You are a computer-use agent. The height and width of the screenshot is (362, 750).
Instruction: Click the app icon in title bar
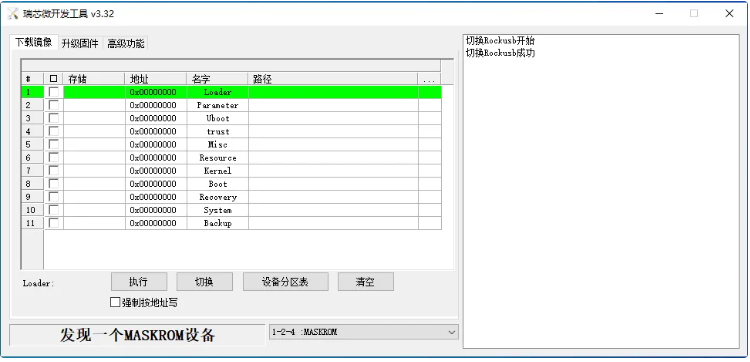point(13,13)
